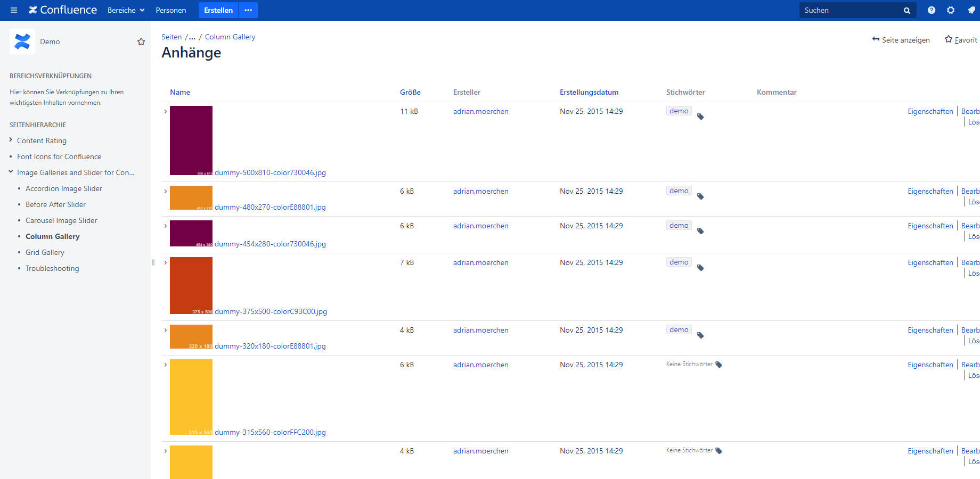980x479 pixels.
Task: Click the Suchen search field
Action: click(x=850, y=10)
